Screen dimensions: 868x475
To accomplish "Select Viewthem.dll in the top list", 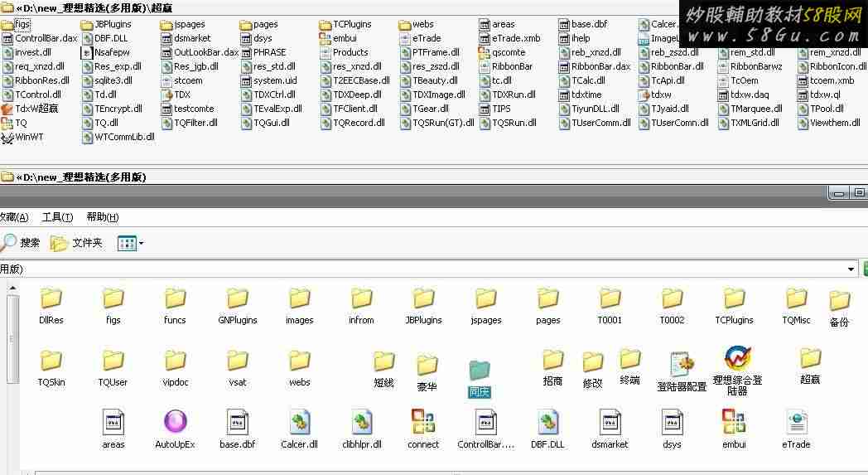I will 829,123.
